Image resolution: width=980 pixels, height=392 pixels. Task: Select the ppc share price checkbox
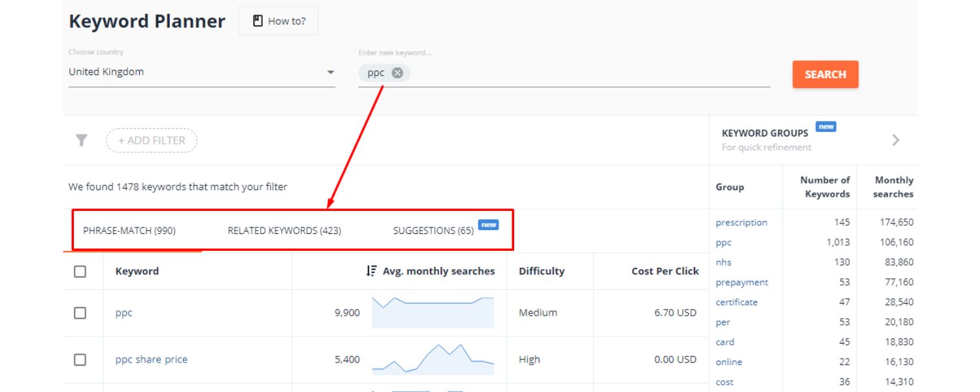80,359
